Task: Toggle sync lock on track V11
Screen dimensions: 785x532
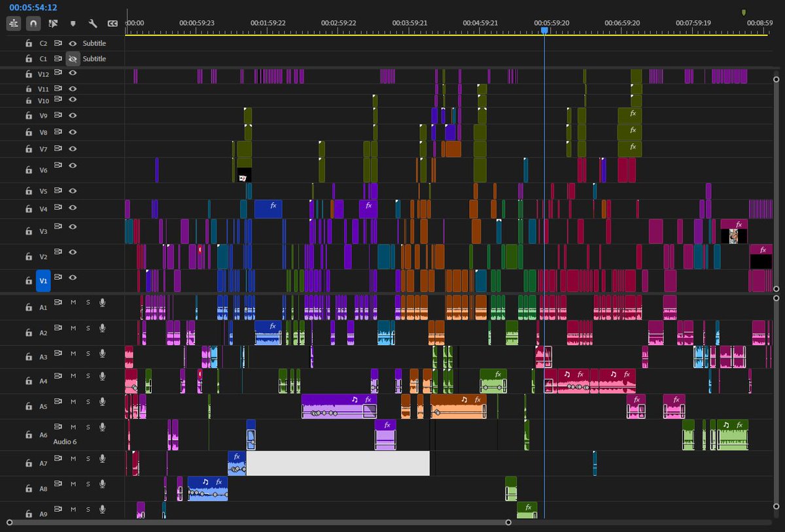Action: pos(58,87)
